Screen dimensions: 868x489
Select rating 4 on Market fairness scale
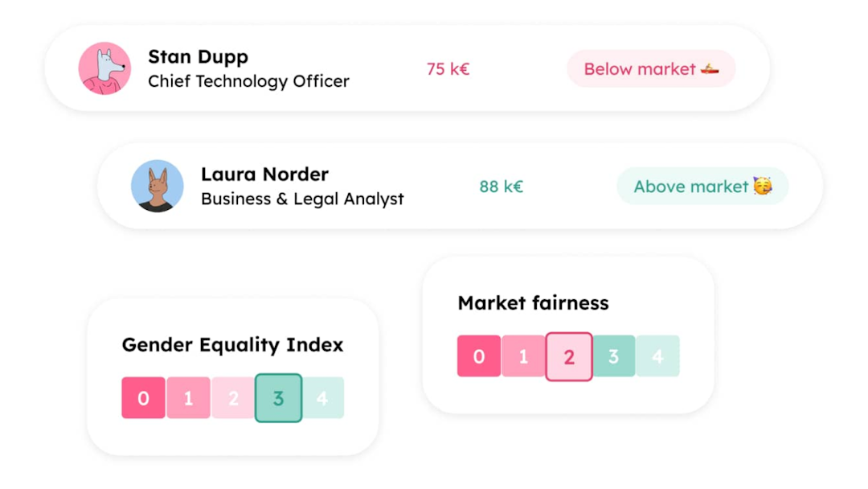(x=658, y=356)
